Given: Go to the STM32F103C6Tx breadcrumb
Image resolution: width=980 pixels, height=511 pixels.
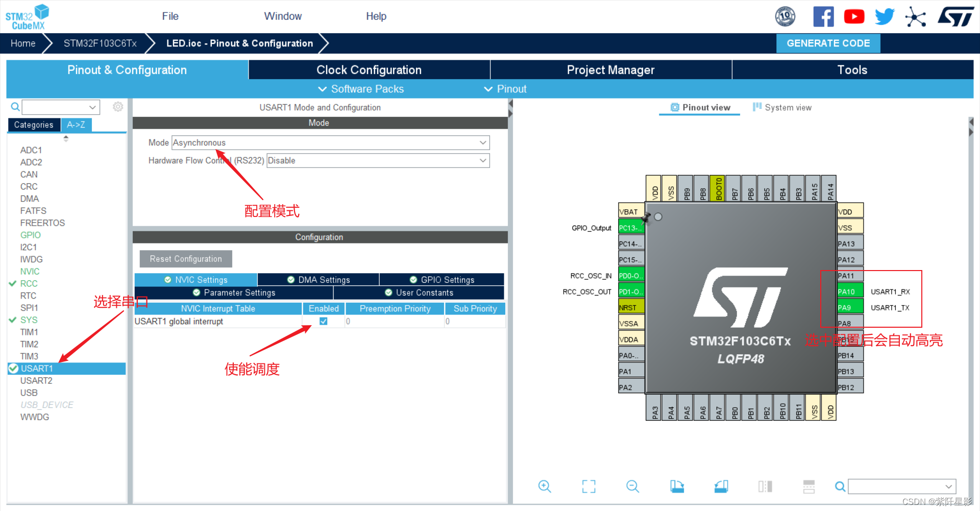Looking at the screenshot, I should (x=100, y=43).
